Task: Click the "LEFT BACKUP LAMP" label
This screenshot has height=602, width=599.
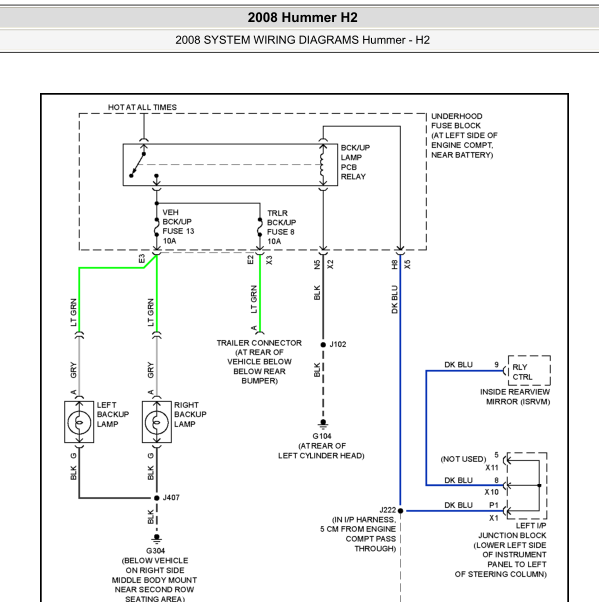Action: [113, 415]
